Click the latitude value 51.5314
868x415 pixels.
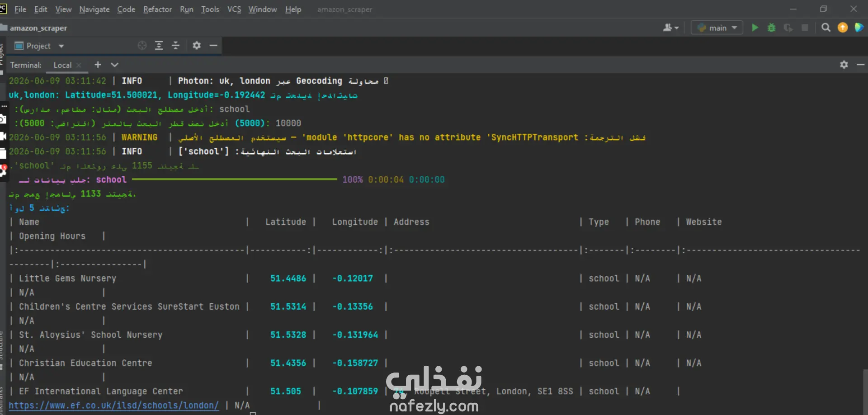288,306
